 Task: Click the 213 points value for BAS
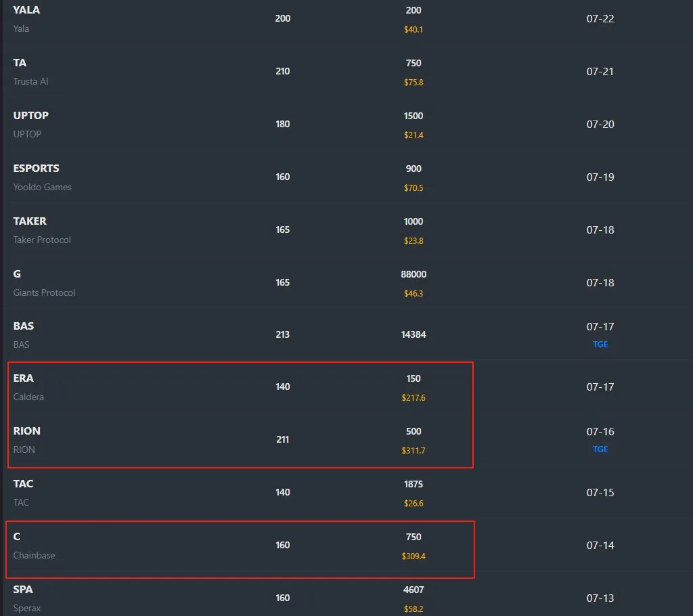click(283, 334)
